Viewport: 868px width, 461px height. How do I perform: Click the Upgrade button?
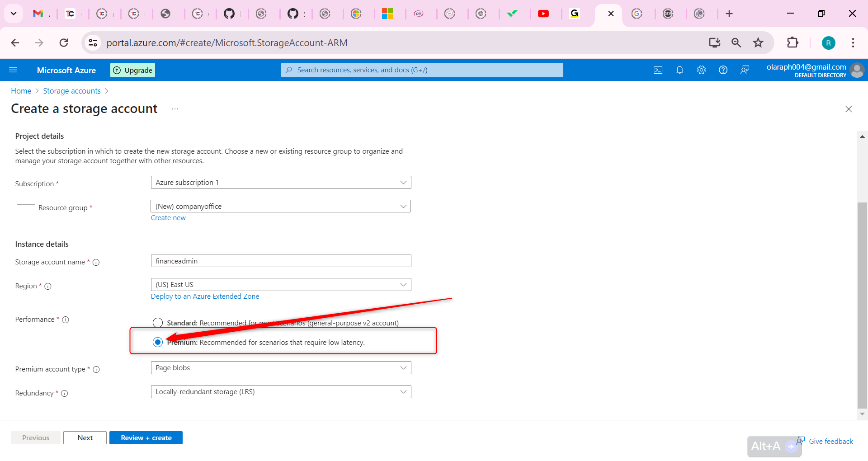(x=133, y=70)
